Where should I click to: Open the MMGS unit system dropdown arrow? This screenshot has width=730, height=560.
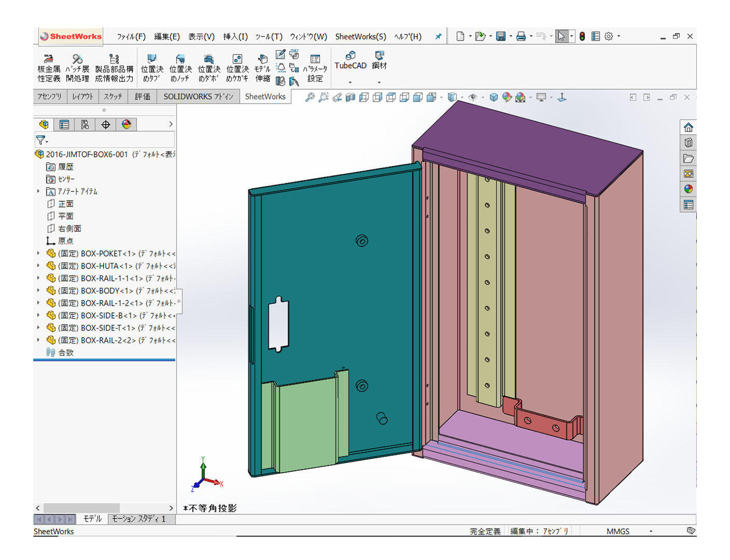pos(651,531)
